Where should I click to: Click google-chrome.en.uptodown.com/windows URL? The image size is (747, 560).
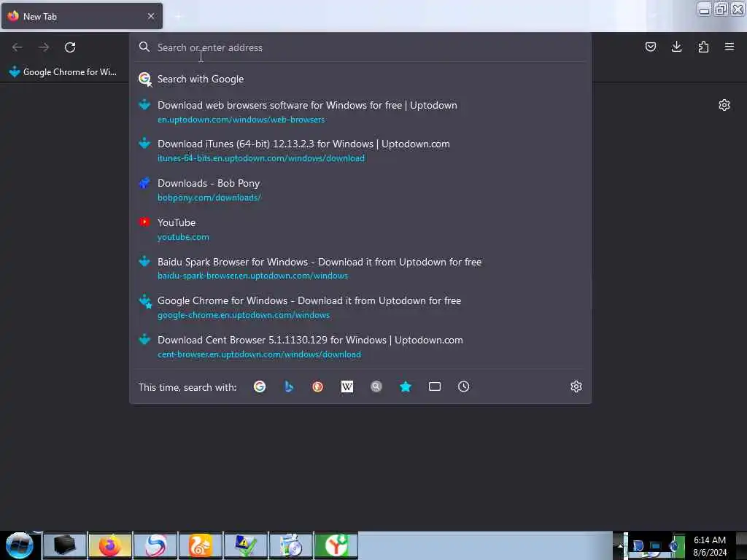244,315
